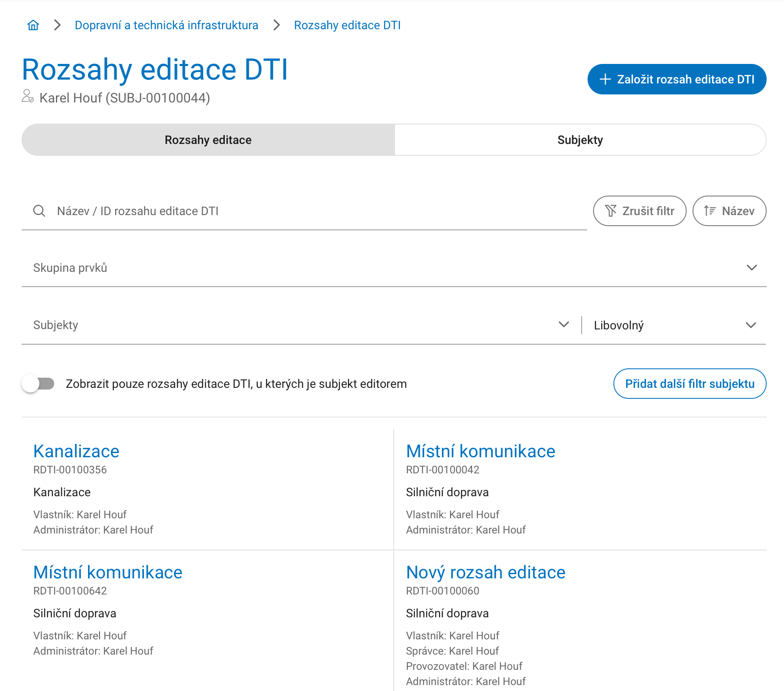Image resolution: width=784 pixels, height=691 pixels.
Task: Open Dopravní a technická infrastruktura breadcrumb
Action: click(x=166, y=25)
